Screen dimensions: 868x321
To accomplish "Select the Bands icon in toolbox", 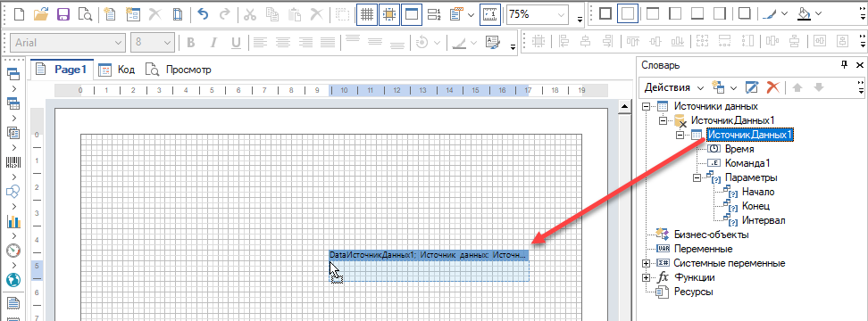I will pos(13,73).
